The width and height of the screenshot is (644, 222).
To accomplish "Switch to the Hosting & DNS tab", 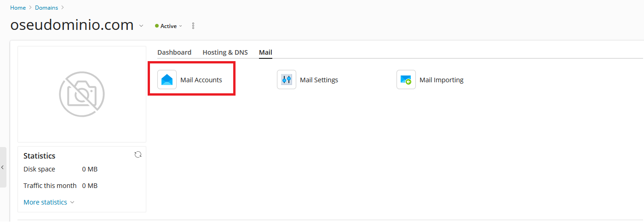I will click(225, 52).
